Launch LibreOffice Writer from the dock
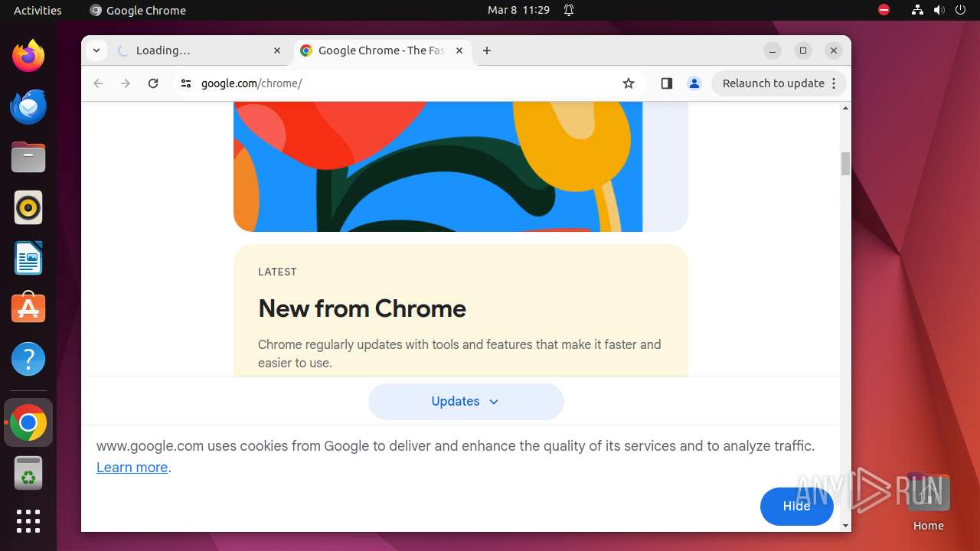The image size is (980, 551). (x=28, y=258)
